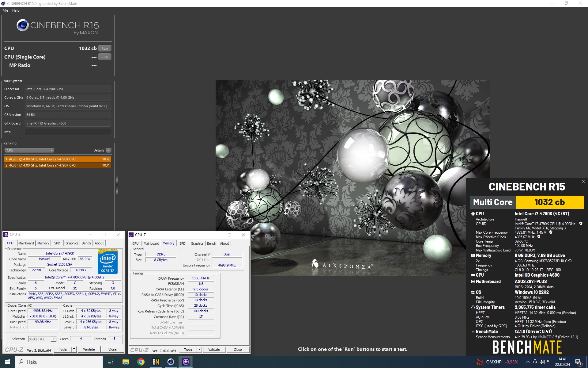Expand Tools dropdown arrow in right CPU-Z

[x=199, y=350]
